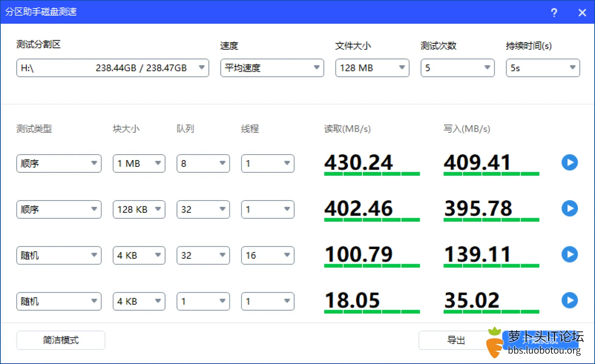Open the H:\ test partition dropdown
This screenshot has height=364, width=595.
113,68
